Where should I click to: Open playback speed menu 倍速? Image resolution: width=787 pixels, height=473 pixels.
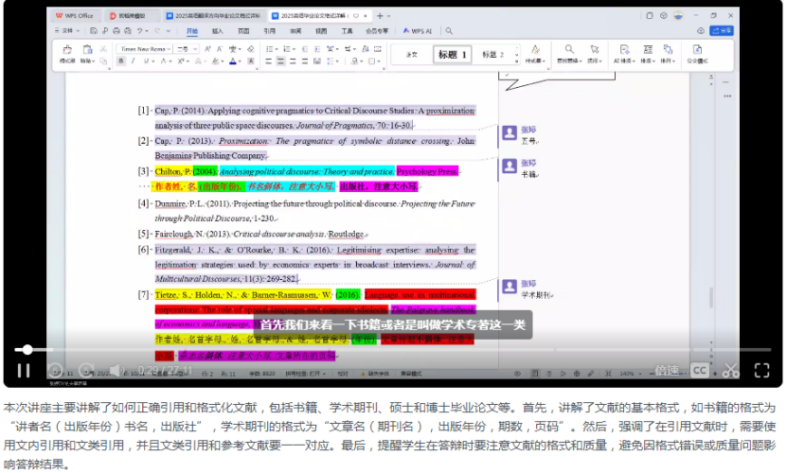coord(665,371)
